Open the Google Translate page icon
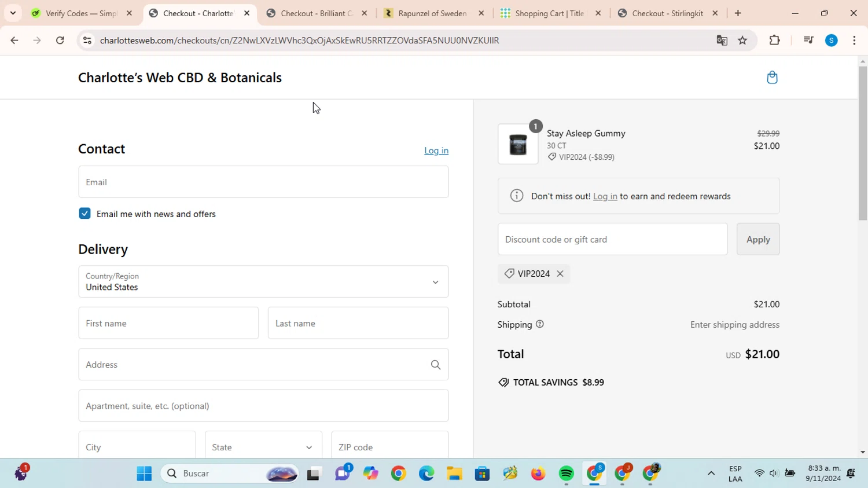868x488 pixels. click(x=722, y=40)
